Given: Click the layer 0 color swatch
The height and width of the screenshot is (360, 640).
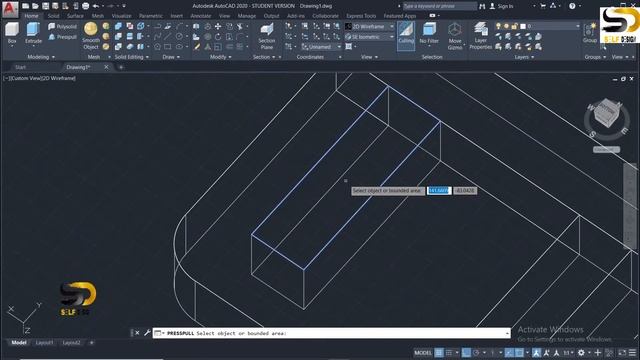Looking at the screenshot, I should (x=523, y=26).
